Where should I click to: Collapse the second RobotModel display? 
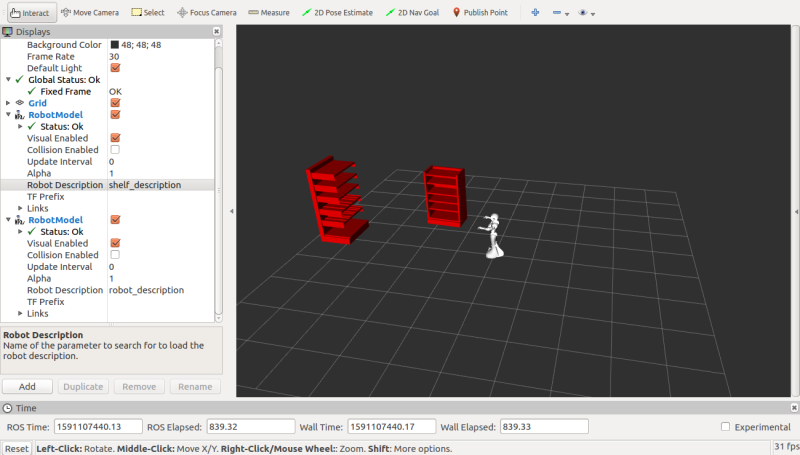tap(8, 220)
